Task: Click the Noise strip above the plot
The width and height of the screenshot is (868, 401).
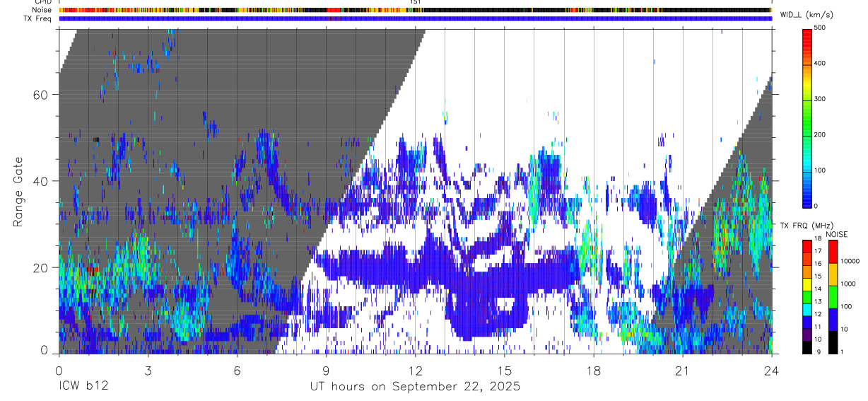Action: [x=415, y=10]
